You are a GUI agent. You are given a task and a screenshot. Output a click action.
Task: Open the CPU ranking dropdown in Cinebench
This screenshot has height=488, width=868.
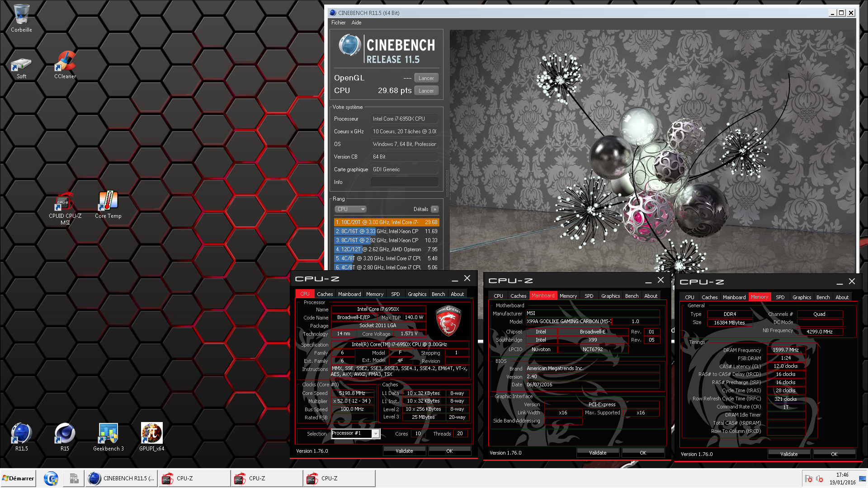[350, 209]
